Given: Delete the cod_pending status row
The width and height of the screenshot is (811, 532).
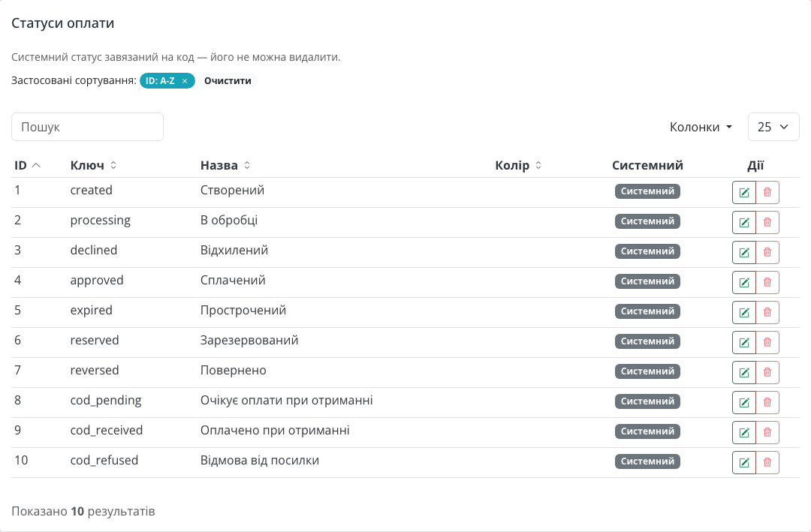Looking at the screenshot, I should point(767,402).
